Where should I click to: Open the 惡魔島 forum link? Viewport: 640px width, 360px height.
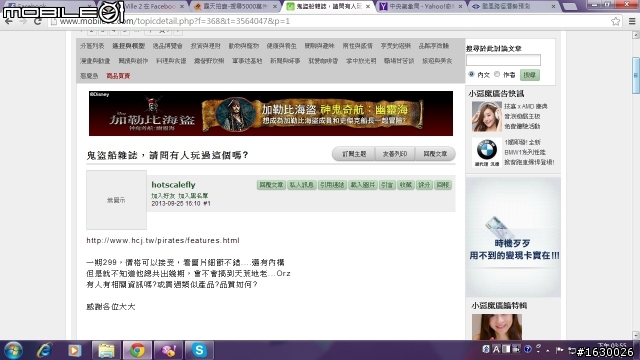pos(89,76)
